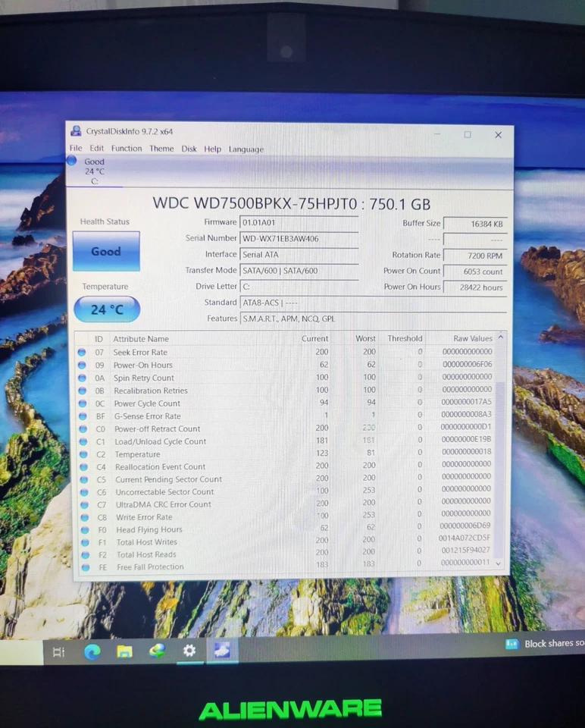The image size is (585, 728).
Task: Click the status dot for Uncorrectable Sector Count
Action: 84,491
